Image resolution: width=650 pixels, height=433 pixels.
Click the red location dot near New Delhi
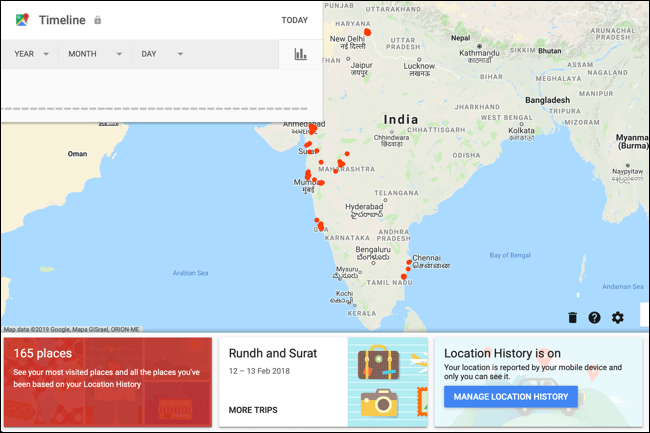click(367, 32)
